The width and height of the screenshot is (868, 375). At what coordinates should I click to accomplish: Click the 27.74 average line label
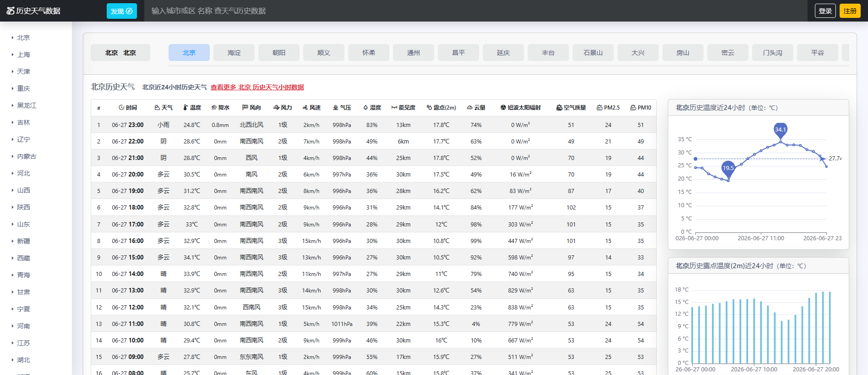point(835,159)
